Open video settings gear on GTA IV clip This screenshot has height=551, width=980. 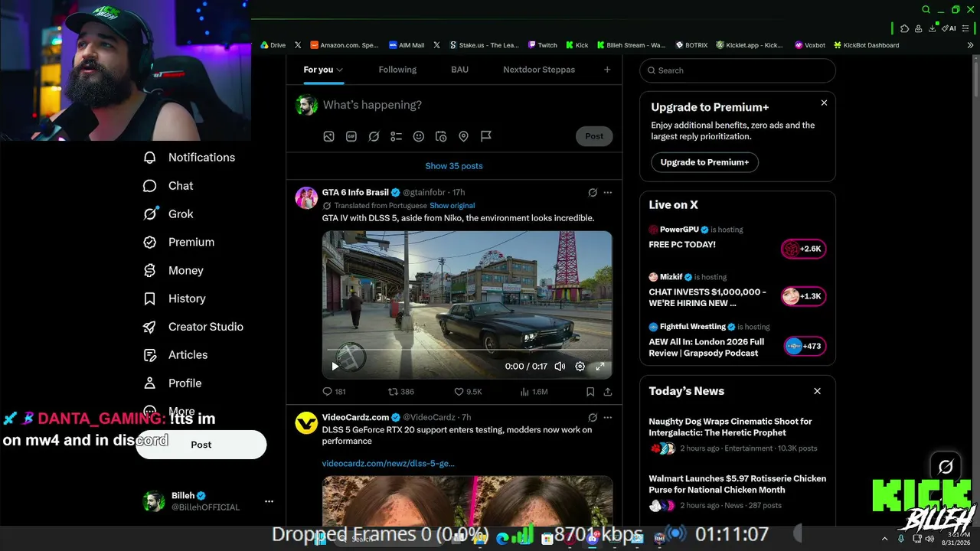(x=580, y=367)
